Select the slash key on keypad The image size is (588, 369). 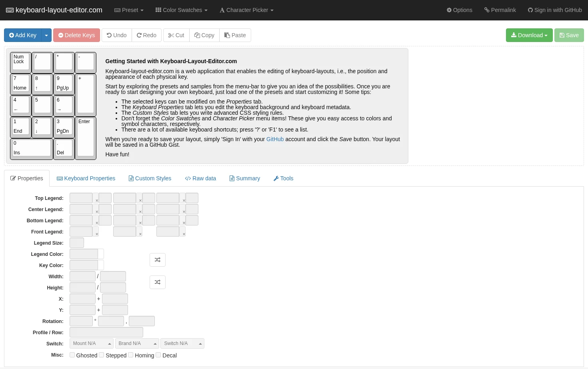coord(42,63)
